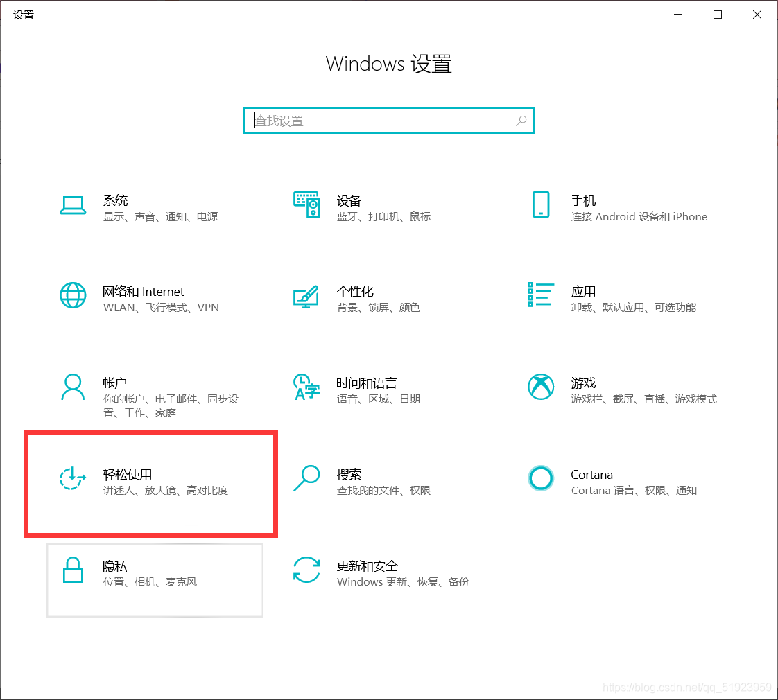Click description 游戏栏、截屏、直播、游戏模式
Viewport: 778px width, 700px height.
click(x=644, y=399)
